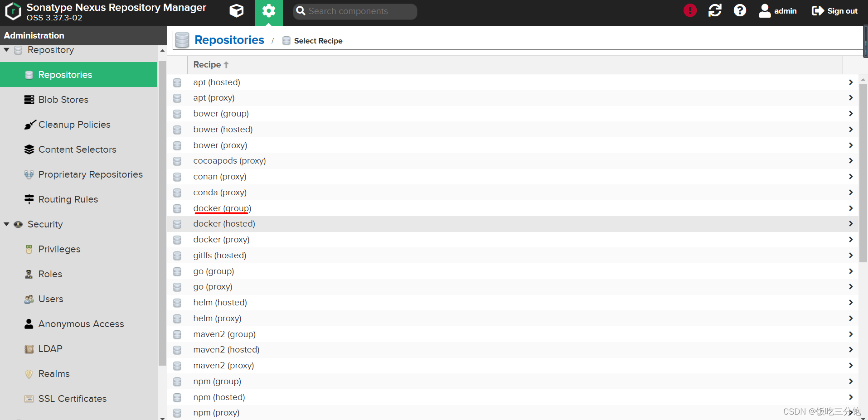Select cocoapods (proxy) recipe
Image resolution: width=868 pixels, height=420 pixels.
click(513, 161)
